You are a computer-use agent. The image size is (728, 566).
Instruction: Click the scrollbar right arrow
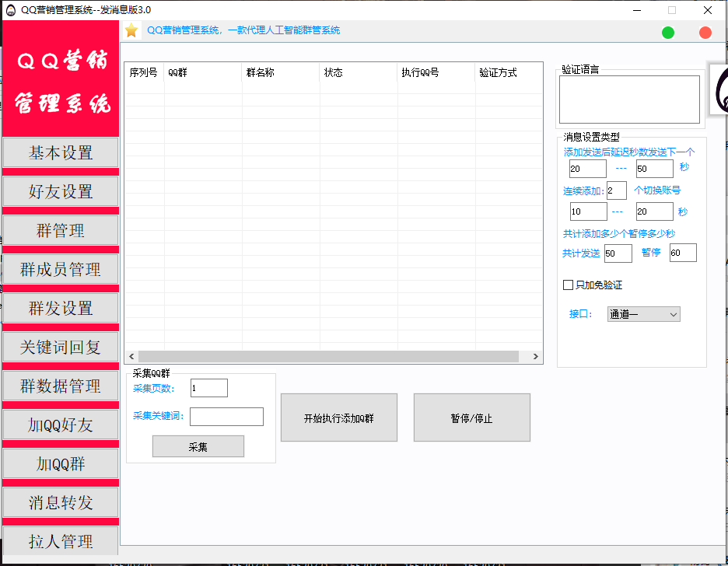coord(535,356)
